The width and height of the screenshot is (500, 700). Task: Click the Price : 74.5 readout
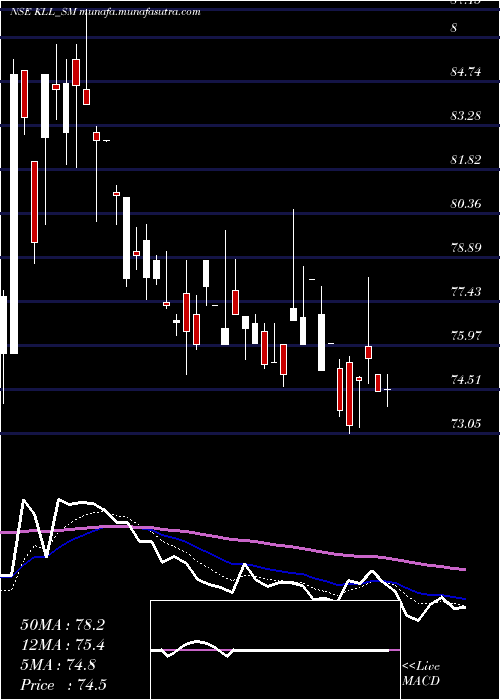tap(63, 685)
